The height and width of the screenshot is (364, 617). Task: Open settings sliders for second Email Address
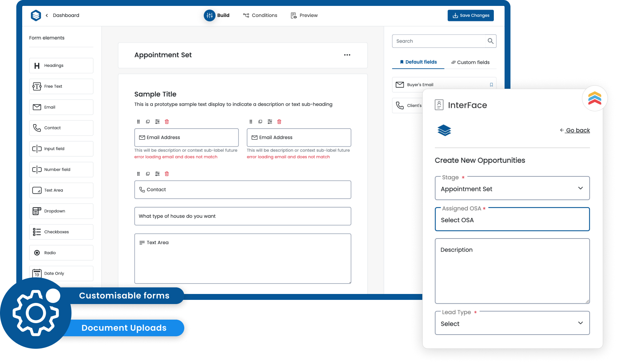pos(270,122)
